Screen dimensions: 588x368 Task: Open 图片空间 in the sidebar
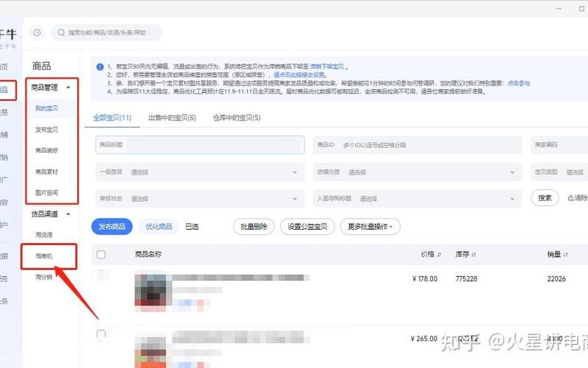coord(46,193)
